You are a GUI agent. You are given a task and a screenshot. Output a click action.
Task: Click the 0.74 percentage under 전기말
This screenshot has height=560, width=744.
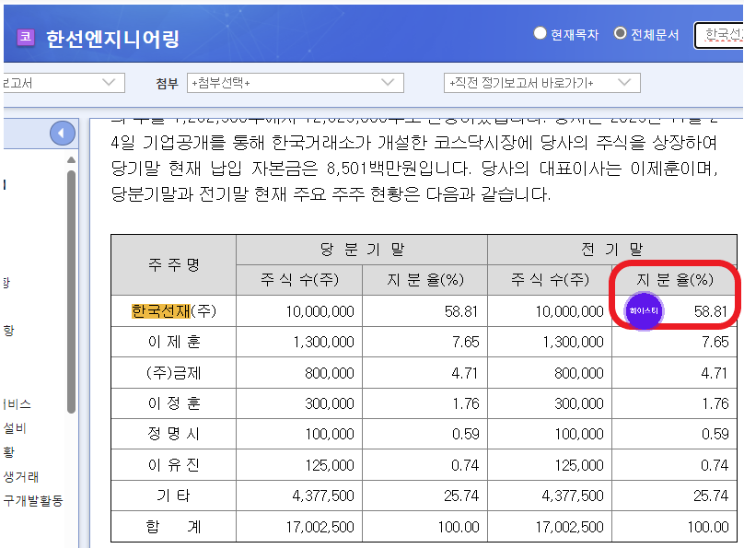pos(715,465)
